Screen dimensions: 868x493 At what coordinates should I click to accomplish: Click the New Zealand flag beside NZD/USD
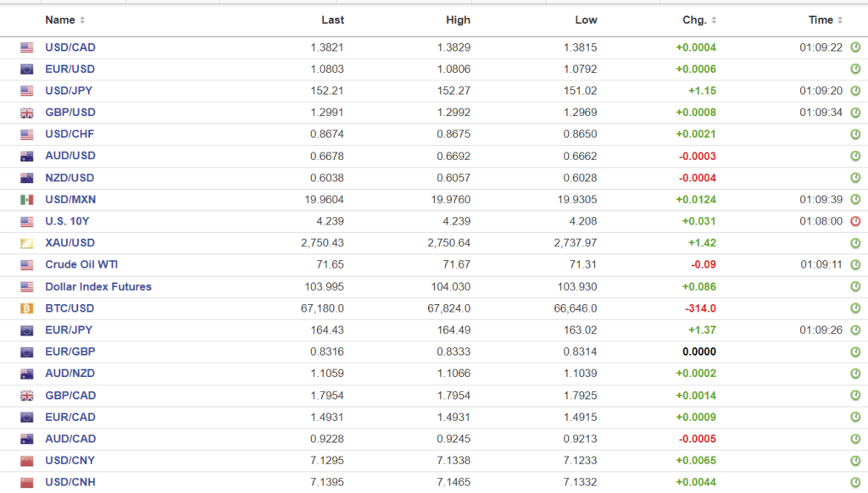tap(27, 178)
